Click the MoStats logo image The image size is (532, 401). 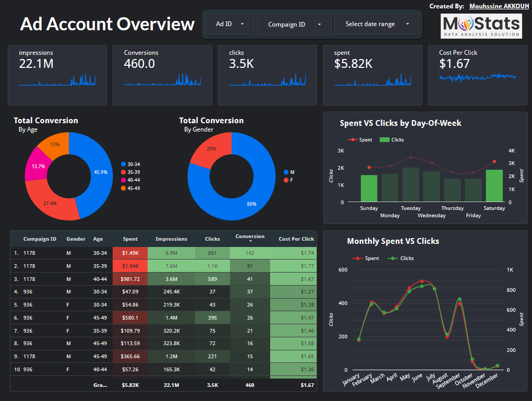click(481, 26)
